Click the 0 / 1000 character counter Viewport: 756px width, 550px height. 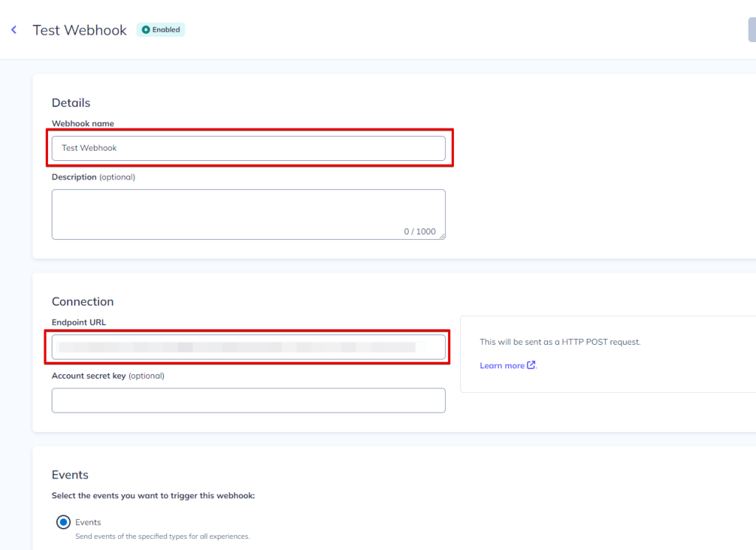coord(419,232)
